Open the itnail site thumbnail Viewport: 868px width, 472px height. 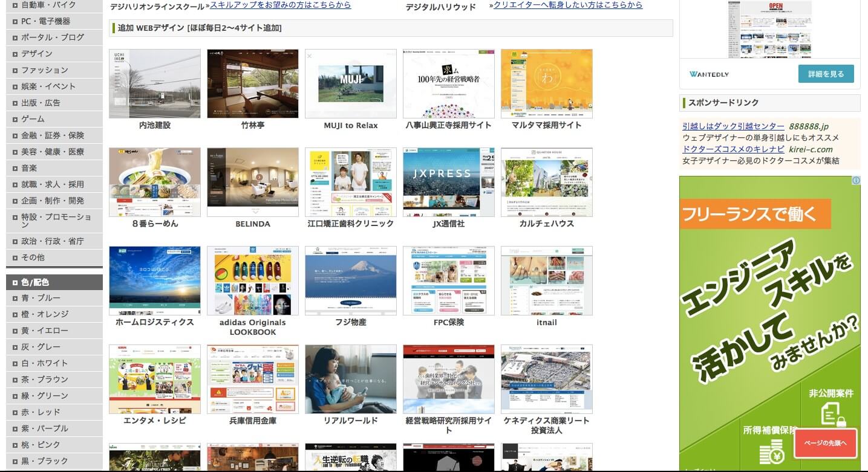pos(547,281)
